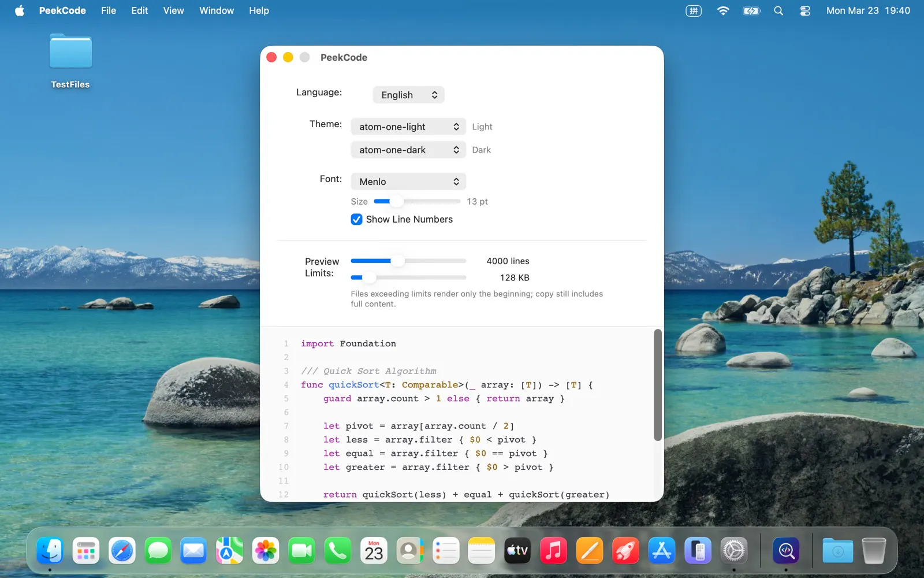This screenshot has width=924, height=578.
Task: Click the "let less" code line
Action: pyautogui.click(x=430, y=440)
